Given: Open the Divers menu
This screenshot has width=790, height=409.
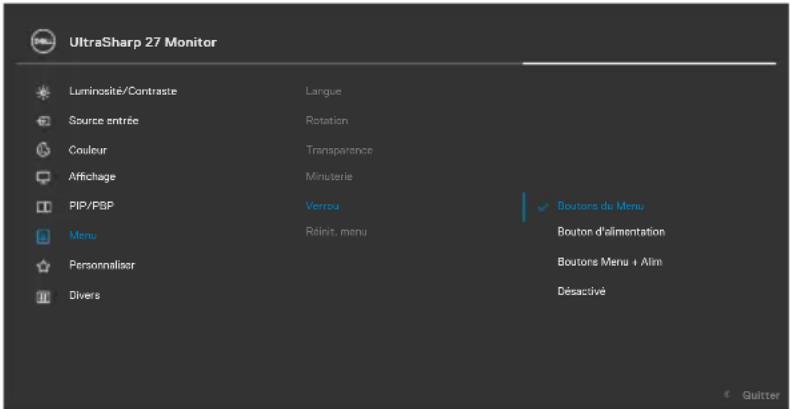Looking at the screenshot, I should [84, 295].
